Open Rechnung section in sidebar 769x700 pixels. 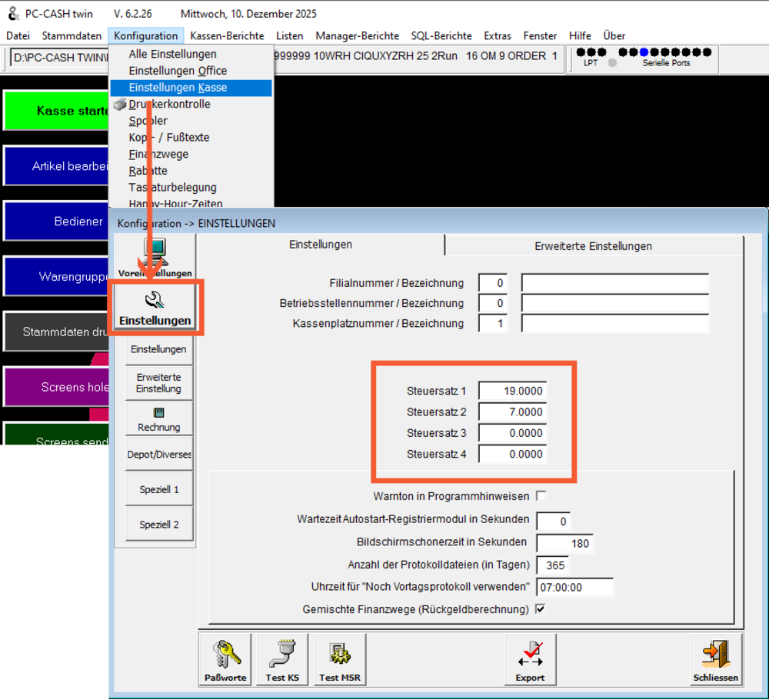coord(159,419)
